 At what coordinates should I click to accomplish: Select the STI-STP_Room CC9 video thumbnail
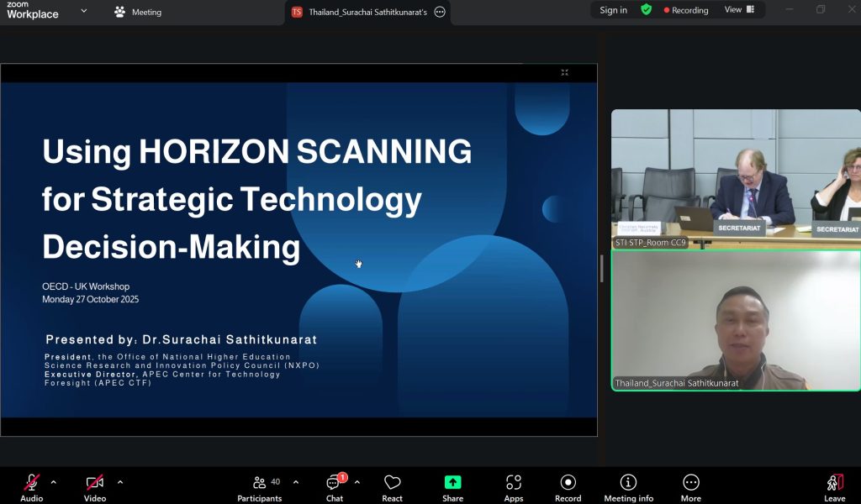pyautogui.click(x=736, y=178)
